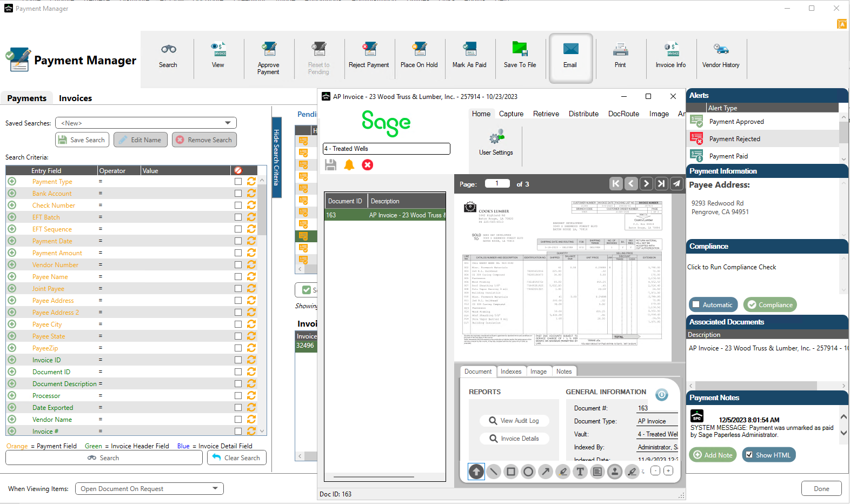Viewport: 850px width, 504px height.
Task: Tick the Vendor Number criteria checkbox
Action: (x=238, y=265)
